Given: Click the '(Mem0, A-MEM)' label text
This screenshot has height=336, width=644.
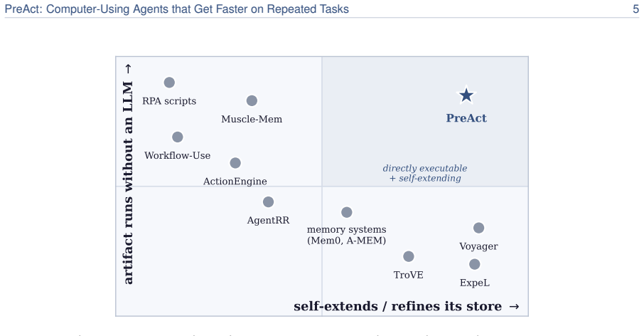Looking at the screenshot, I should point(347,241).
